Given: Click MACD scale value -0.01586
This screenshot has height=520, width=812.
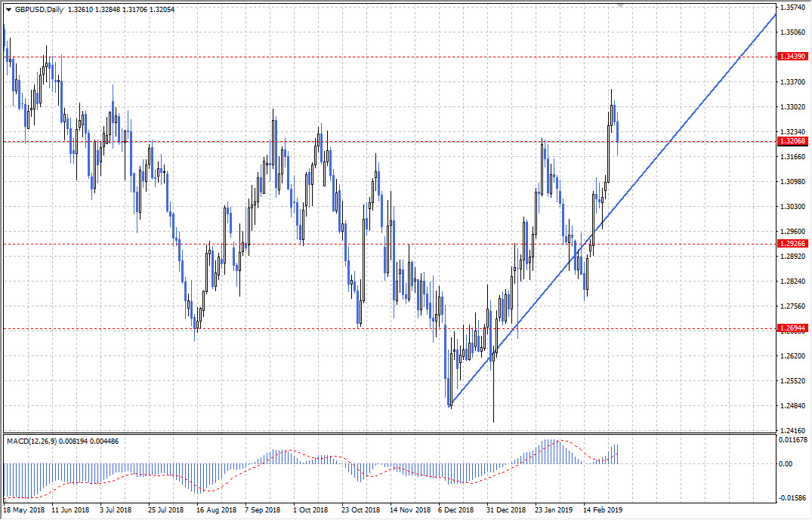Looking at the screenshot, I should 793,498.
